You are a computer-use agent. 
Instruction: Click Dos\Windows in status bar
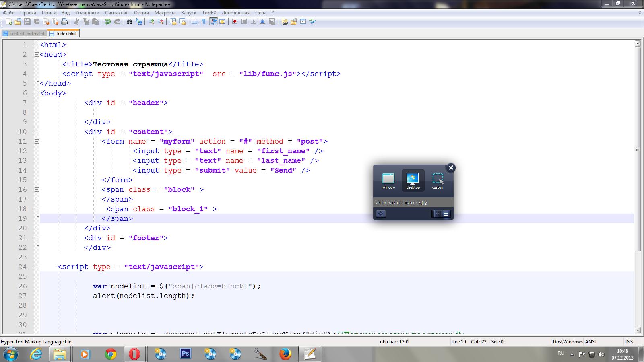(568, 341)
